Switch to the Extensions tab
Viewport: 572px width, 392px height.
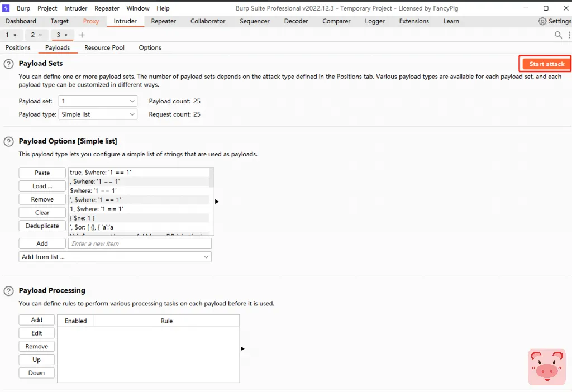414,21
